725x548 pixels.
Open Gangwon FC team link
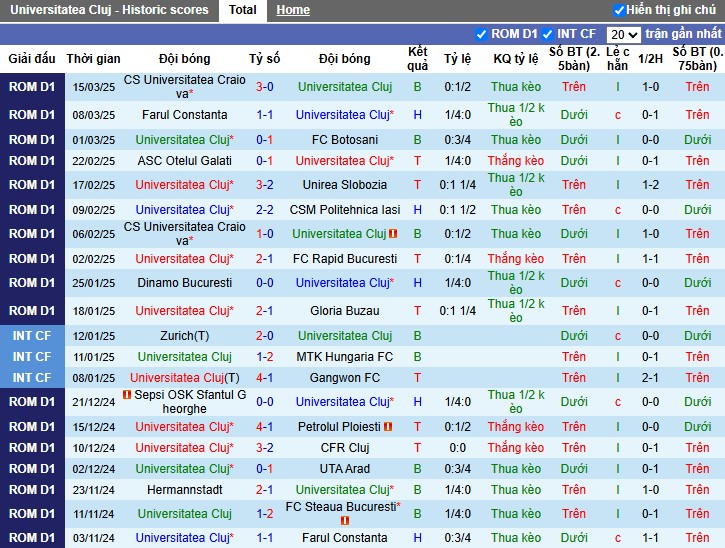click(344, 378)
